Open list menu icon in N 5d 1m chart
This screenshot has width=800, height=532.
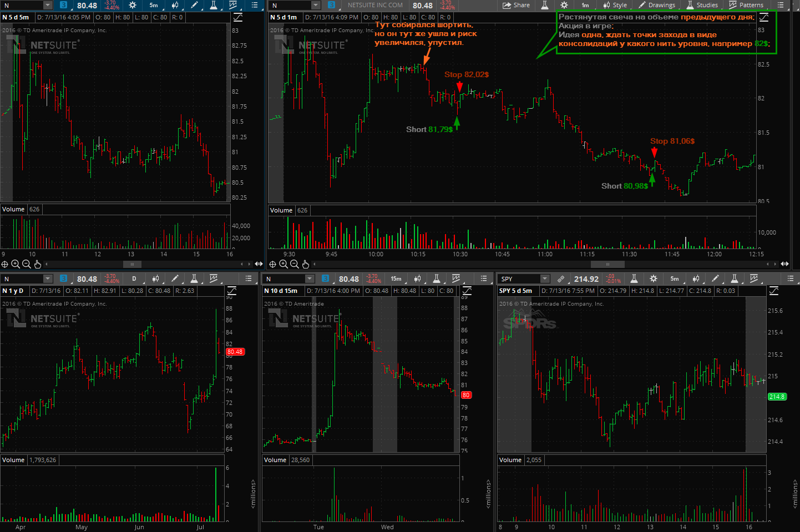click(x=781, y=5)
